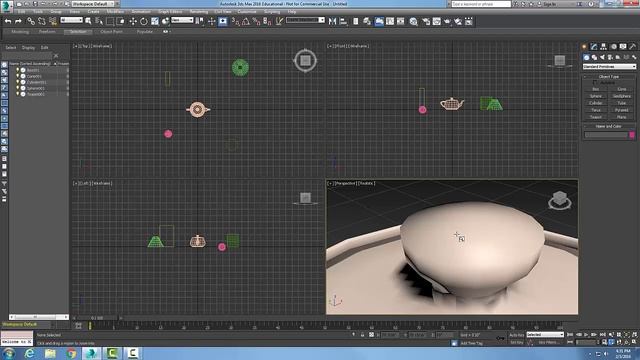Click the Align tool in main toolbar

(343, 21)
